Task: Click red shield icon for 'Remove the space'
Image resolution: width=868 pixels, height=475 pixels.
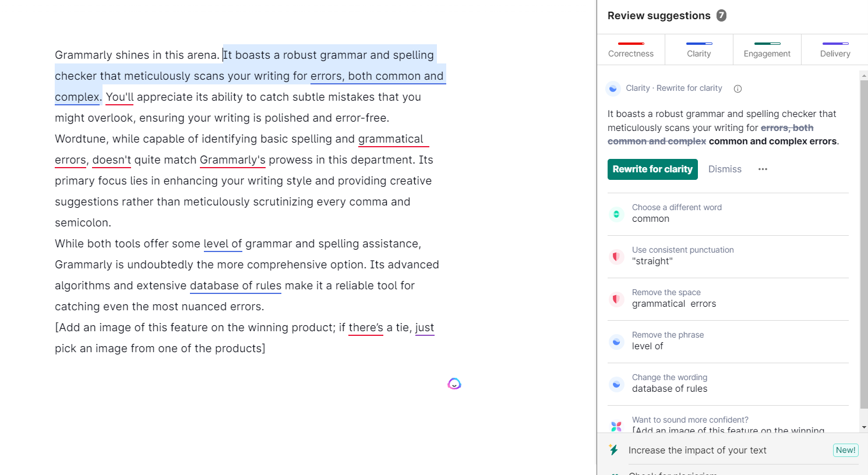Action: pyautogui.click(x=616, y=299)
